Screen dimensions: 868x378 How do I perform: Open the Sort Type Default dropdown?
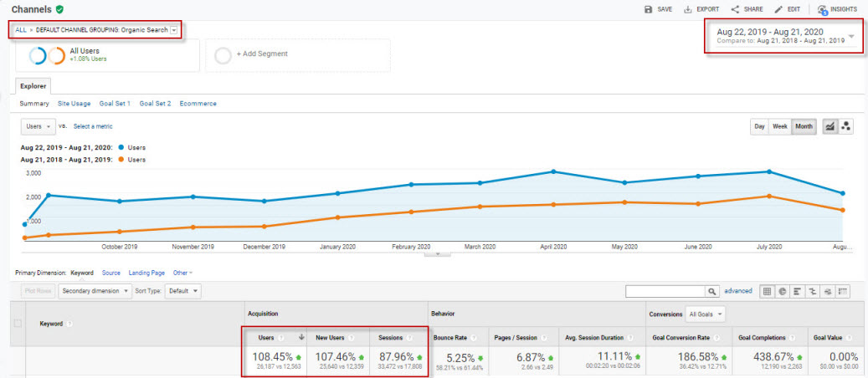click(x=183, y=291)
